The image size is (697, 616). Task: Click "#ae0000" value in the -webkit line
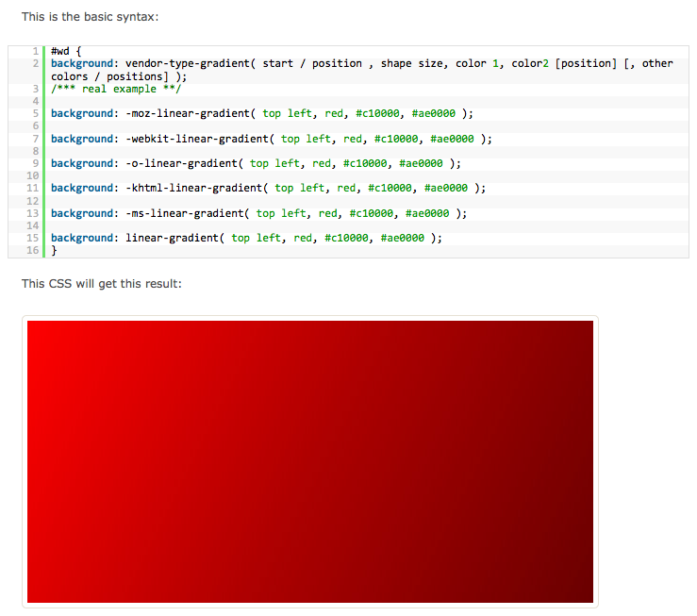coord(452,139)
